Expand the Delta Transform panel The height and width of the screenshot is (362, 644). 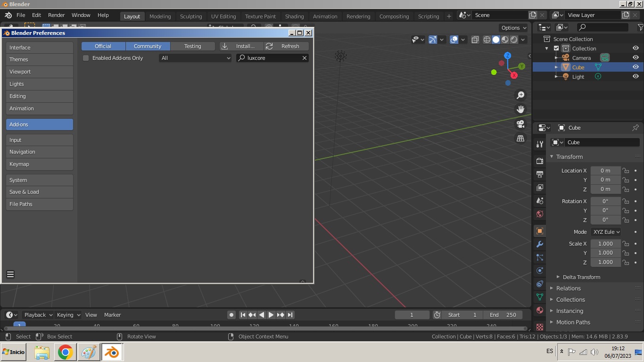point(581,277)
